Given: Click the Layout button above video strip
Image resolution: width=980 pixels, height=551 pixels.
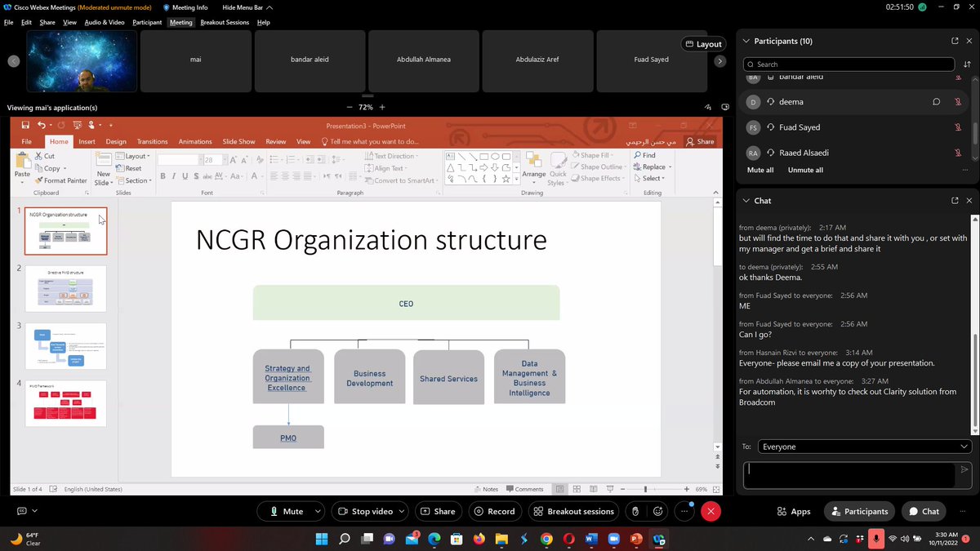Looking at the screenshot, I should 703,44.
